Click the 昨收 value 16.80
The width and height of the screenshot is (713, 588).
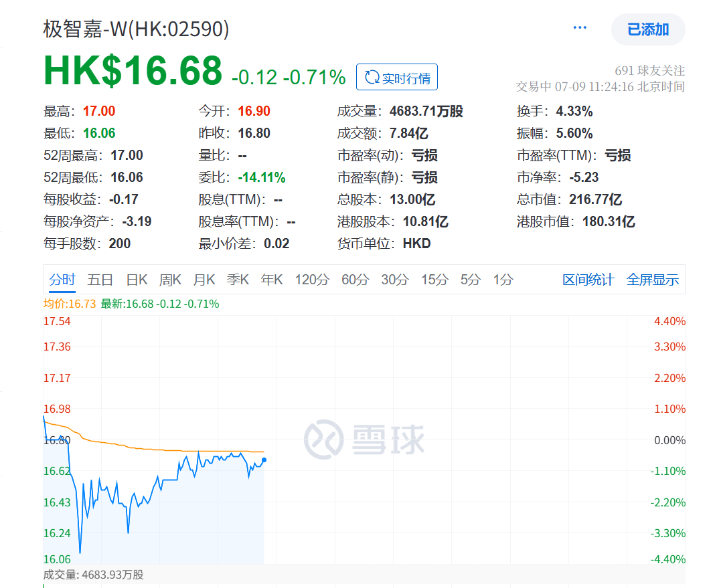tap(254, 133)
